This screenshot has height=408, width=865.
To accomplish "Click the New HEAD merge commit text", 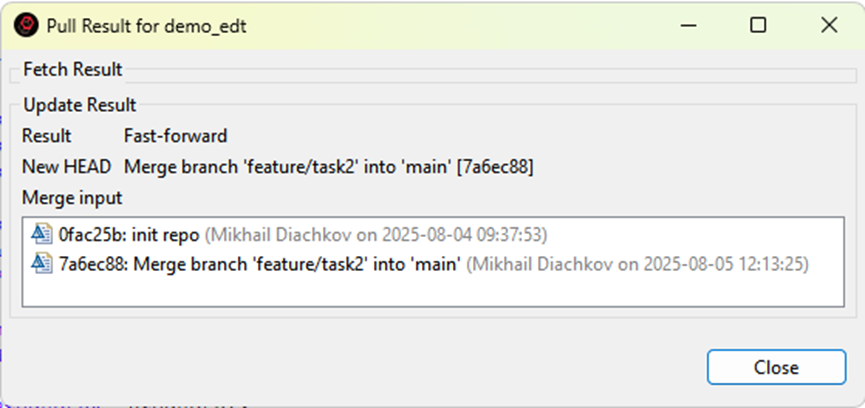I will [x=328, y=167].
